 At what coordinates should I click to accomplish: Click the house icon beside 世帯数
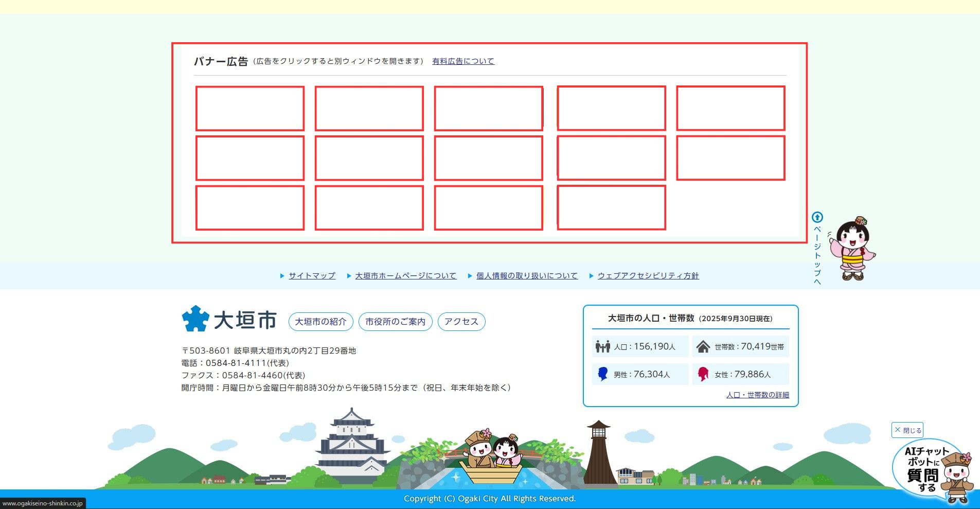coord(703,346)
